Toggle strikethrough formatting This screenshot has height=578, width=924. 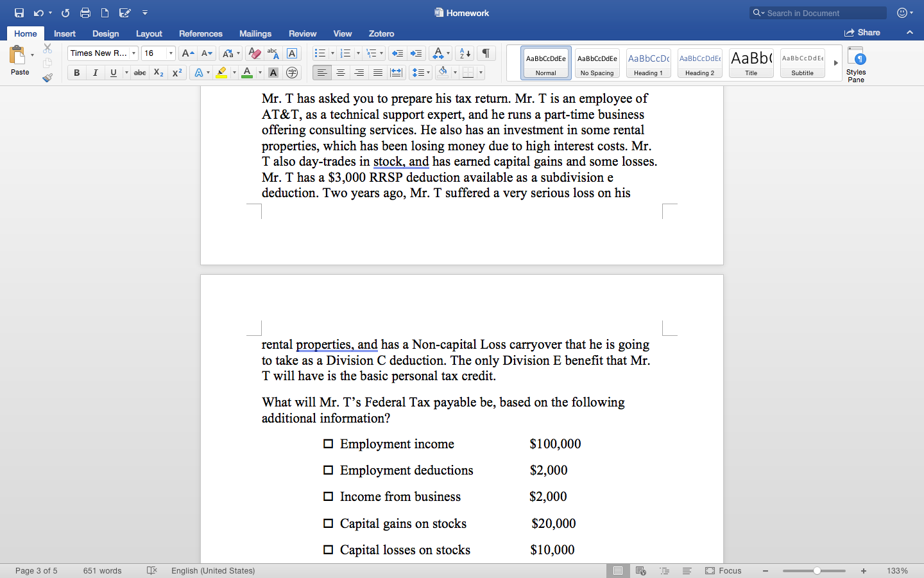pos(139,73)
